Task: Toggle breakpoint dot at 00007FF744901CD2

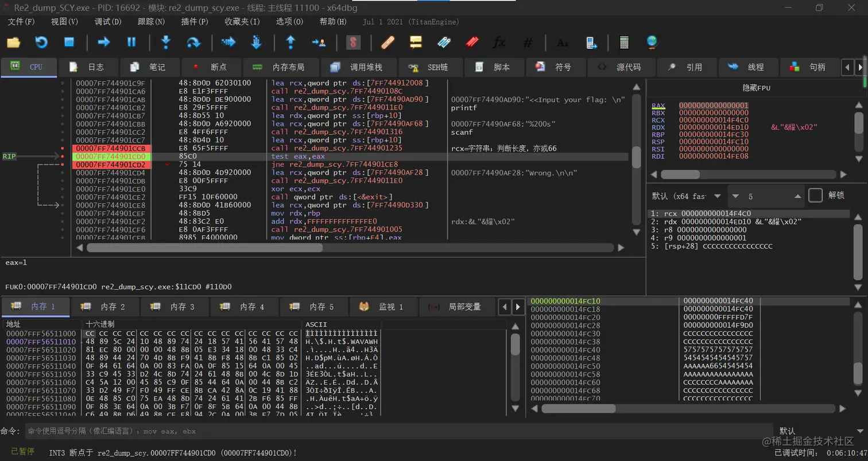Action: pyautogui.click(x=63, y=164)
